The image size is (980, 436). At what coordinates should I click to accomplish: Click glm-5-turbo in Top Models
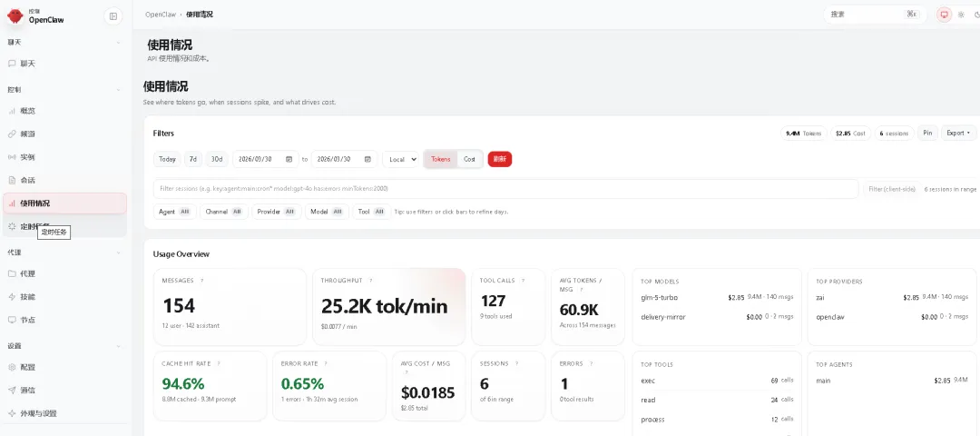(x=660, y=298)
